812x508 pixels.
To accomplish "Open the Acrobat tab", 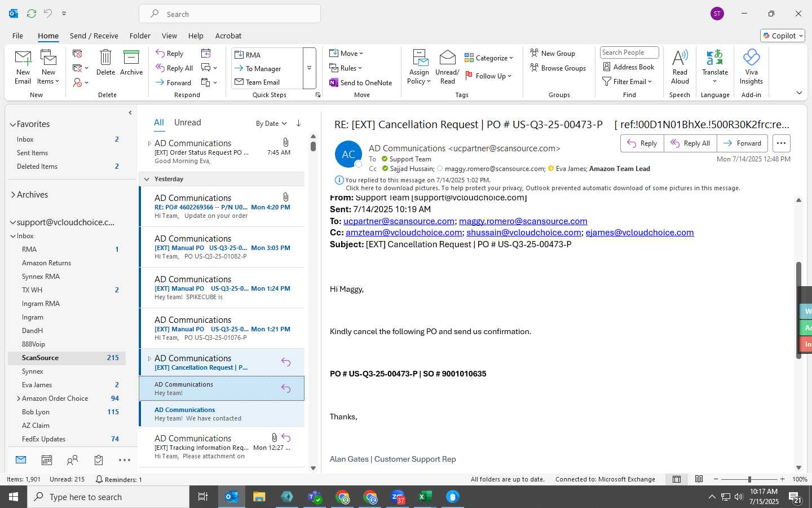I will 228,36.
